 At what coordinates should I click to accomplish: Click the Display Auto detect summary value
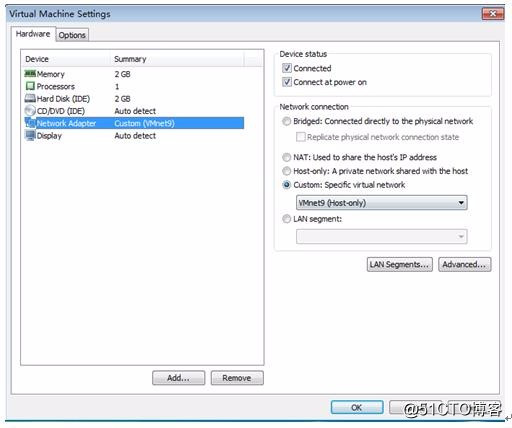135,136
